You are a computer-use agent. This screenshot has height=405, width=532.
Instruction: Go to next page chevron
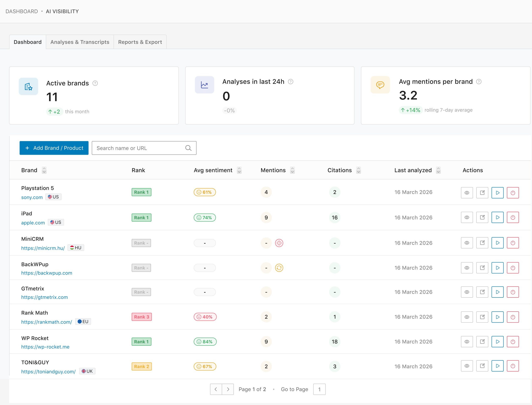[x=228, y=389]
